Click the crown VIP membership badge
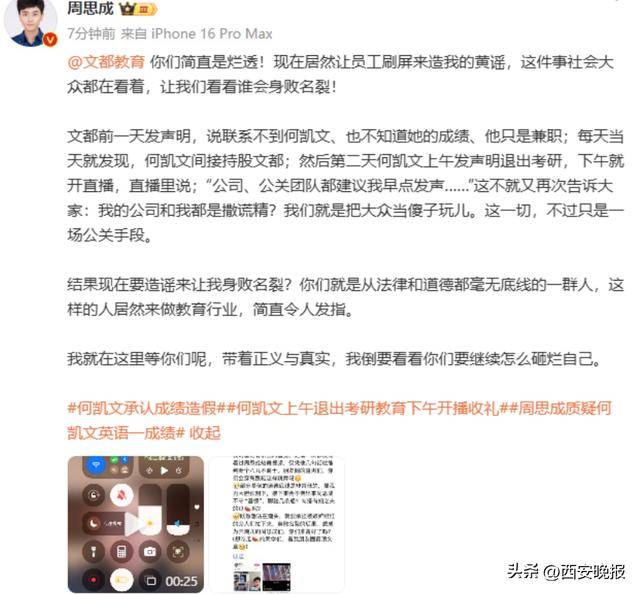This screenshot has height=594, width=640. click(x=138, y=9)
